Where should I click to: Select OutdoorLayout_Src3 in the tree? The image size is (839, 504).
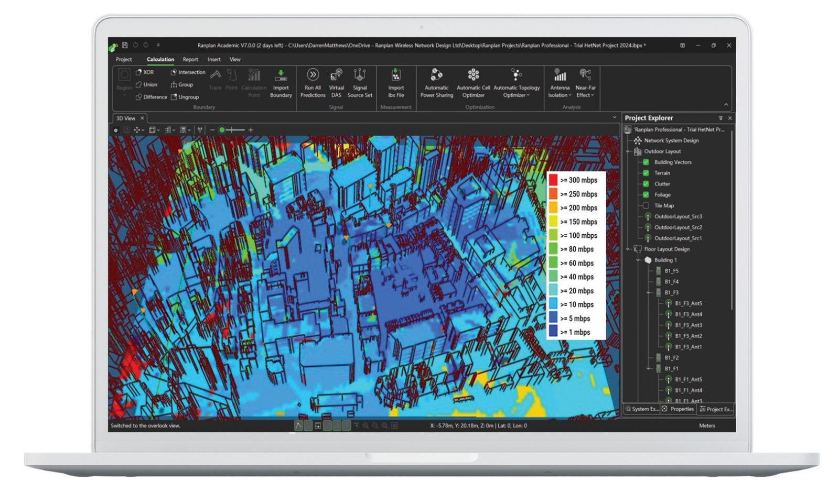(x=678, y=217)
